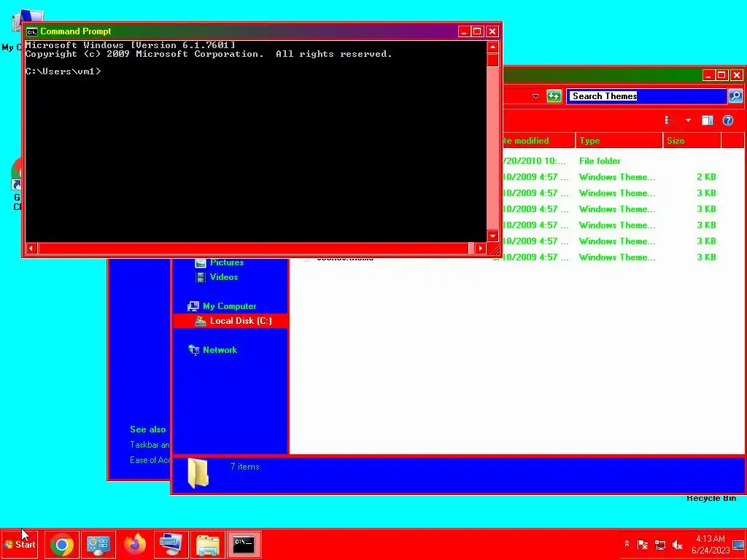This screenshot has width=747, height=560.
Task: Open the clock showing 4:13 AM
Action: [x=711, y=544]
